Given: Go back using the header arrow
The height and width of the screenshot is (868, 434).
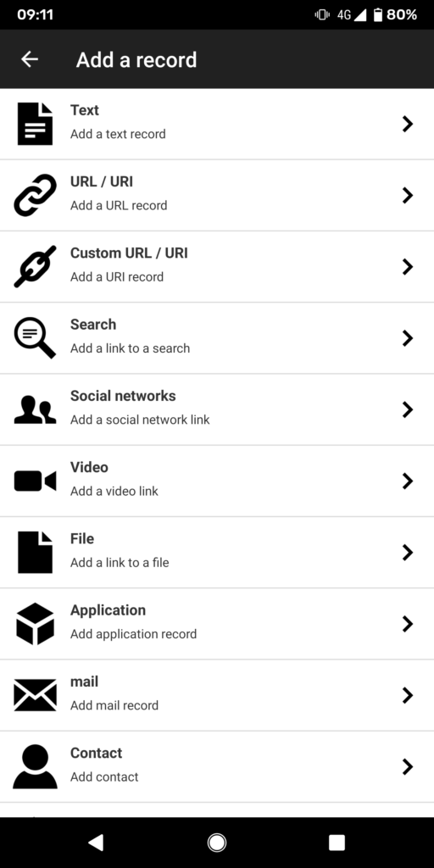Looking at the screenshot, I should click(x=30, y=59).
